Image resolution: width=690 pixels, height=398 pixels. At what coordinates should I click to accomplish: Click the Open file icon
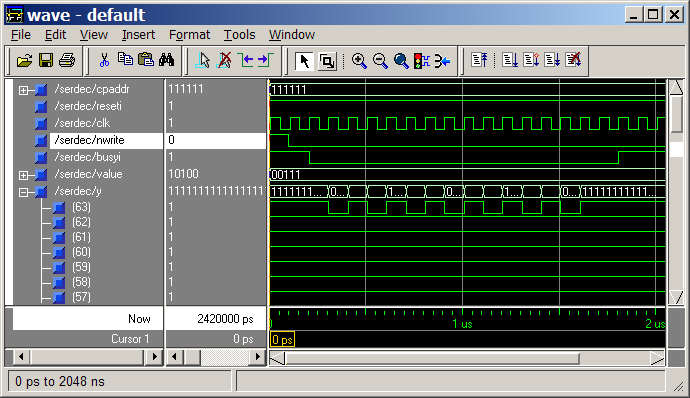pos(25,60)
